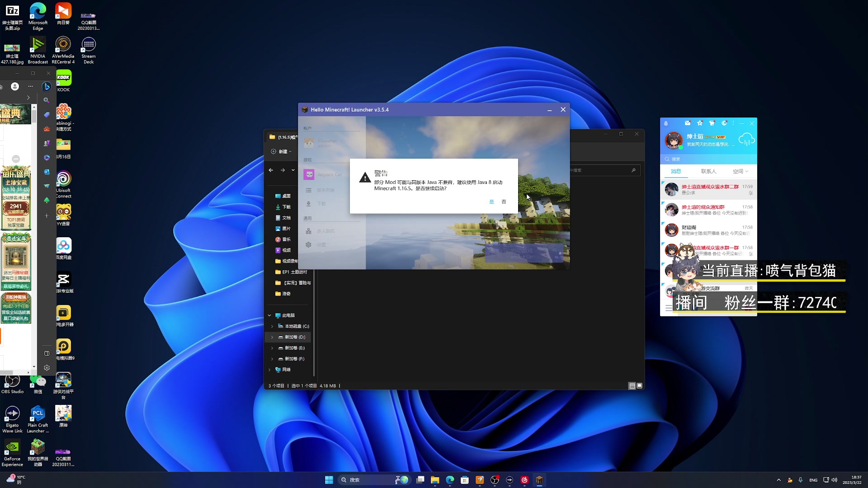The width and height of the screenshot is (868, 488).
Task: Expand 网络 tree node
Action: (269, 370)
